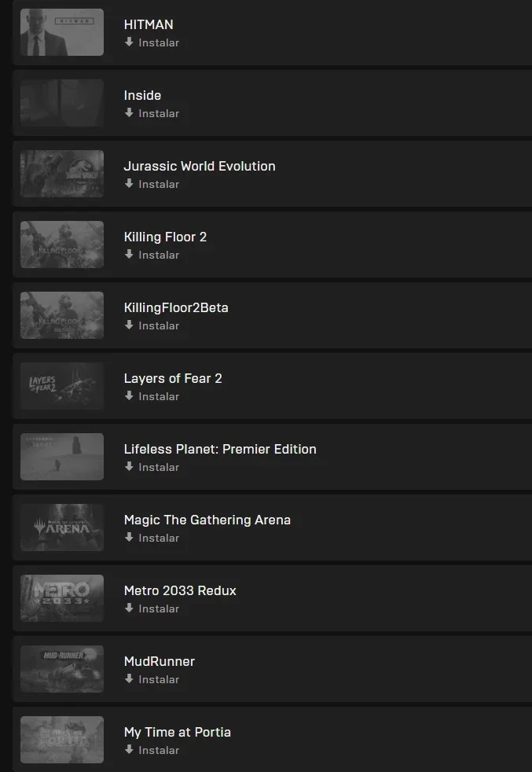Click download arrow under Jurassic World Evolution
532x772 pixels.
[129, 184]
